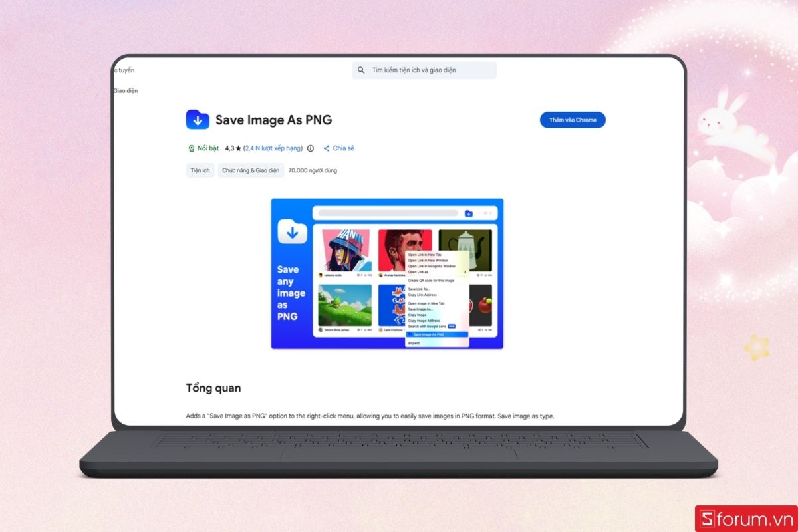Click the Chức năng & Giao diện chip
This screenshot has height=532, width=798.
coord(251,170)
